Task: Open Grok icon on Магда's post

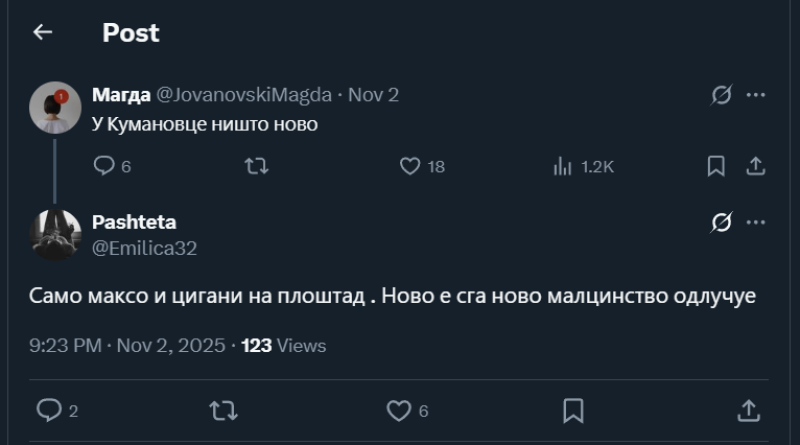Action: (x=721, y=95)
